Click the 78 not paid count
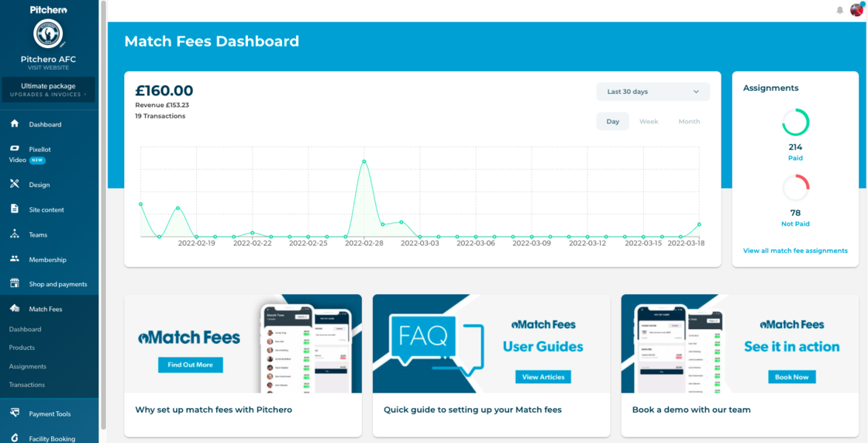Viewport: 868px width, 443px height. [x=795, y=213]
